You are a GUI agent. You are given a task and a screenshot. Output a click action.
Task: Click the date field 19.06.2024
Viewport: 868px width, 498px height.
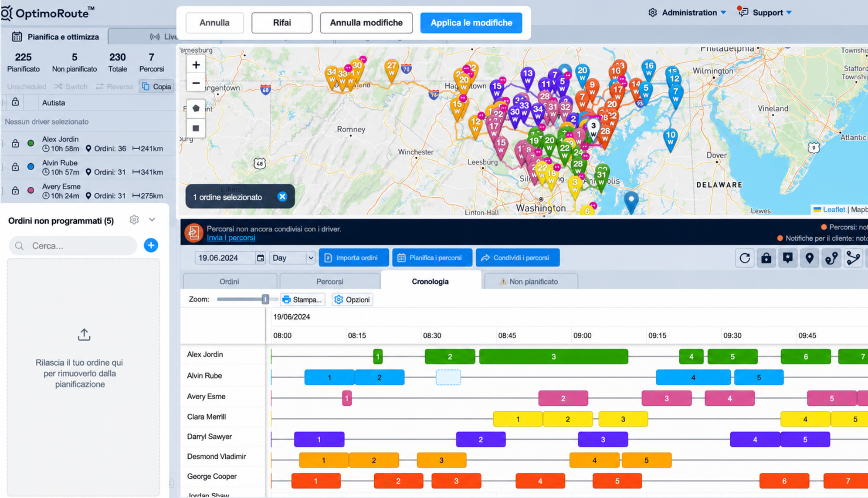[225, 258]
